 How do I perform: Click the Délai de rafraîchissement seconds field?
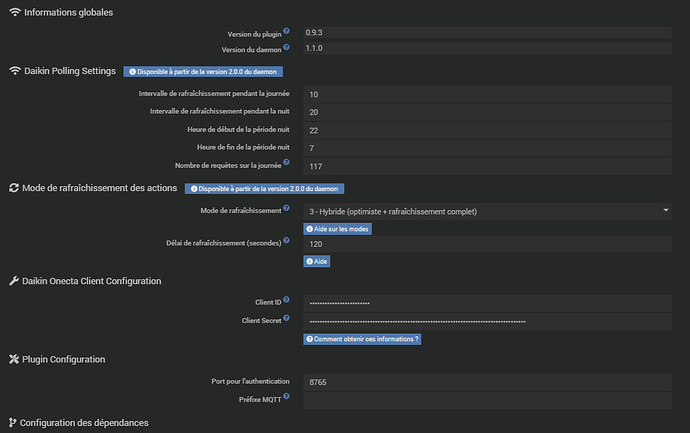(x=486, y=244)
